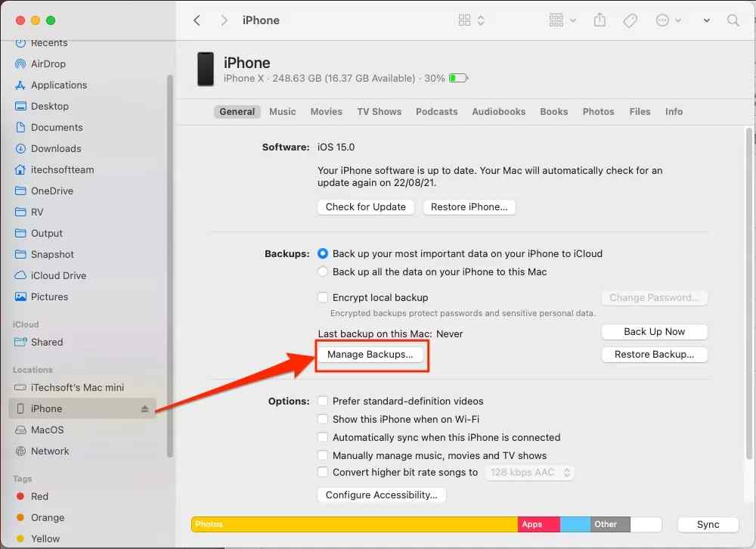Enable Convert higher bit rate songs
The width and height of the screenshot is (756, 549).
point(323,473)
